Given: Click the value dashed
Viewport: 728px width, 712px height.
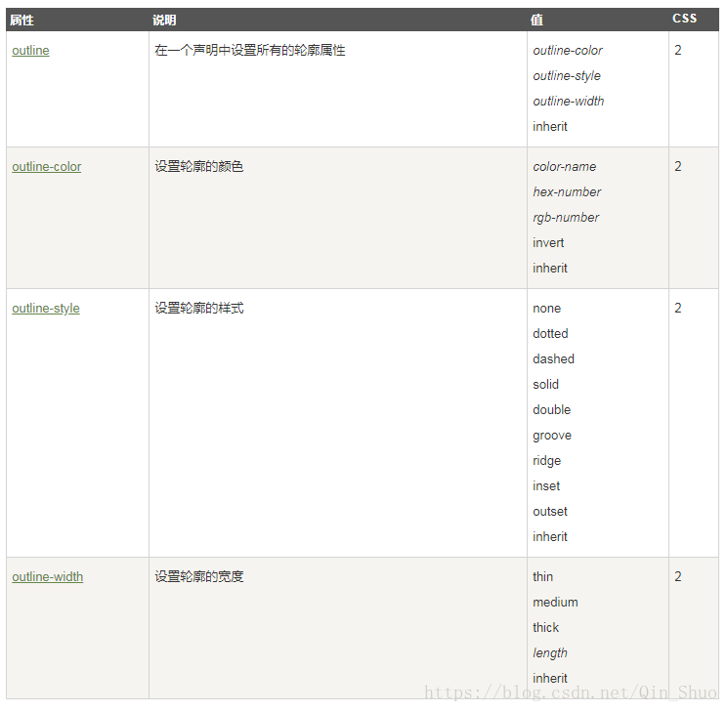Looking at the screenshot, I should [553, 358].
